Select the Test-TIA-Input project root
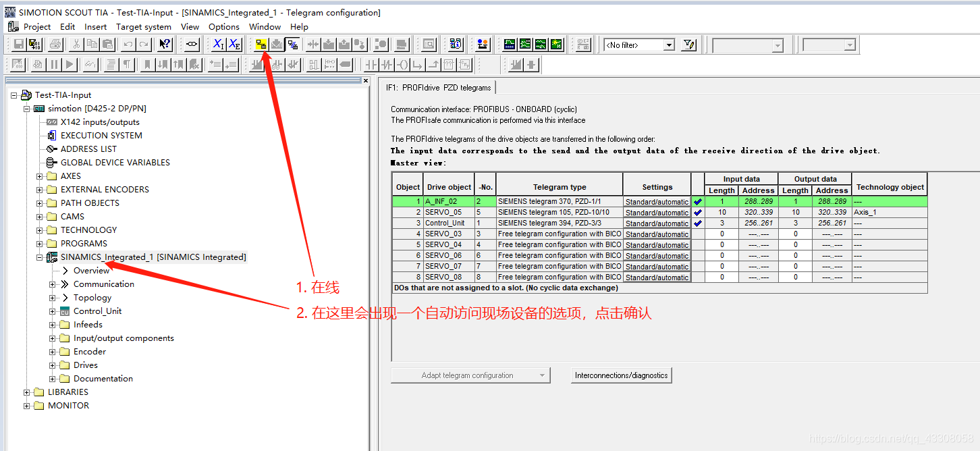Viewport: 980px width, 451px height. [x=63, y=95]
